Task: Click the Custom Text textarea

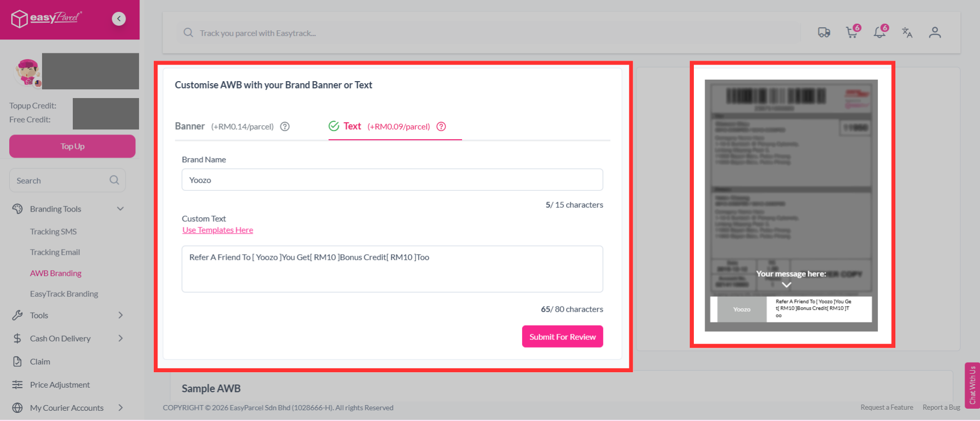Action: point(392,269)
